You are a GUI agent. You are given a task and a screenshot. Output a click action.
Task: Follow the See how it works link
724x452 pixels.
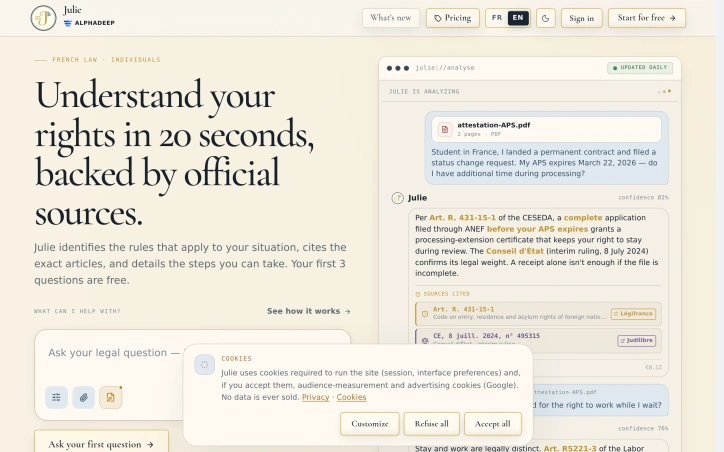click(308, 311)
